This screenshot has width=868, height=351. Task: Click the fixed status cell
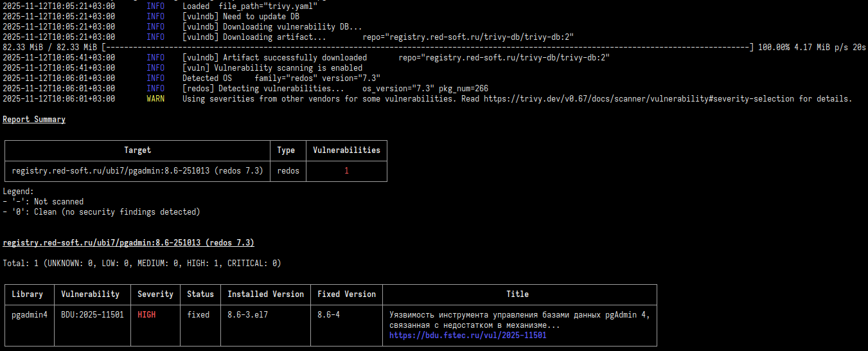click(199, 315)
